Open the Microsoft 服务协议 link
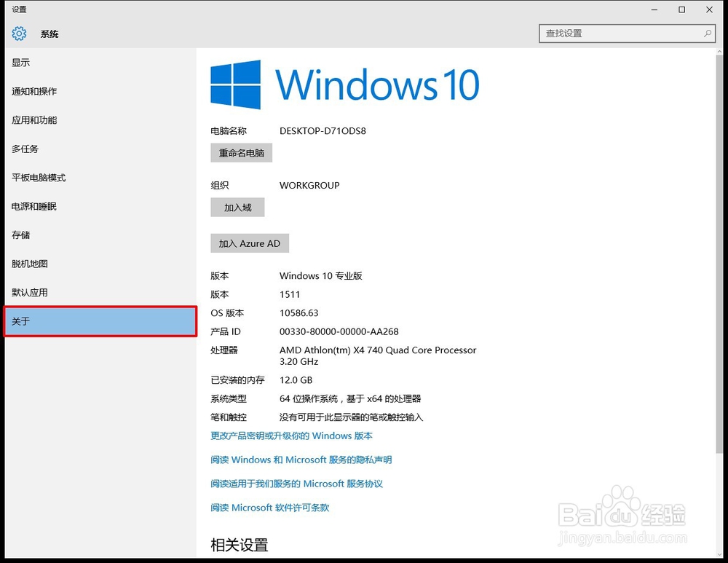The height and width of the screenshot is (563, 728). [x=297, y=484]
